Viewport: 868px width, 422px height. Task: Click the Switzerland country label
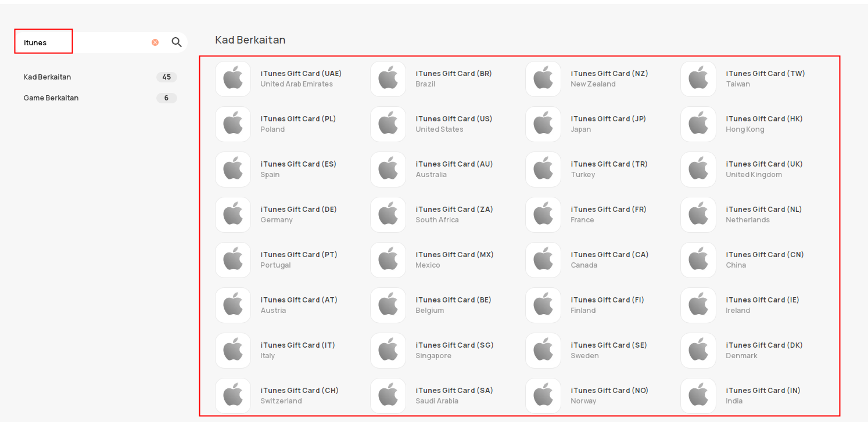(x=281, y=401)
